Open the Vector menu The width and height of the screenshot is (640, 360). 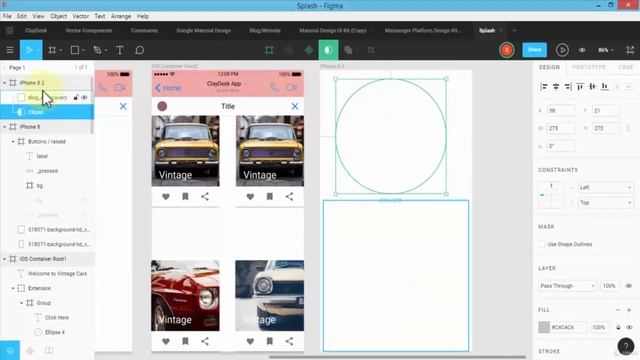(80, 16)
